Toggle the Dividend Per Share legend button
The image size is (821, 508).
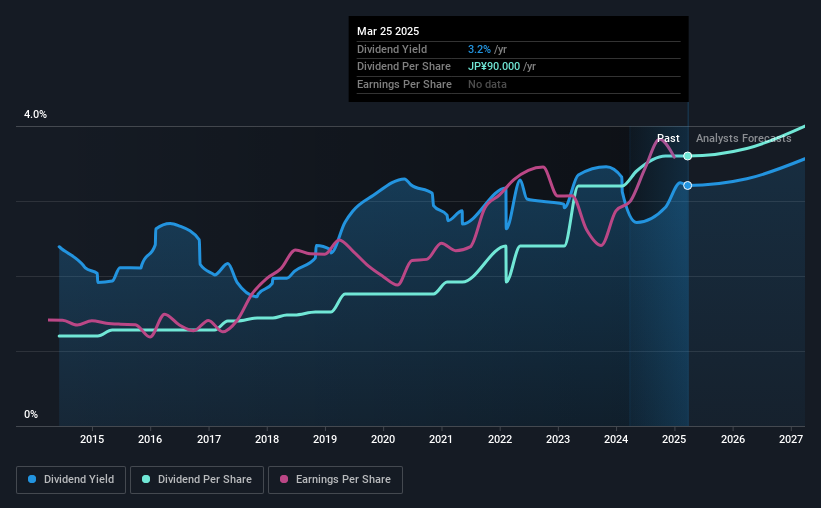pyautogui.click(x=197, y=480)
